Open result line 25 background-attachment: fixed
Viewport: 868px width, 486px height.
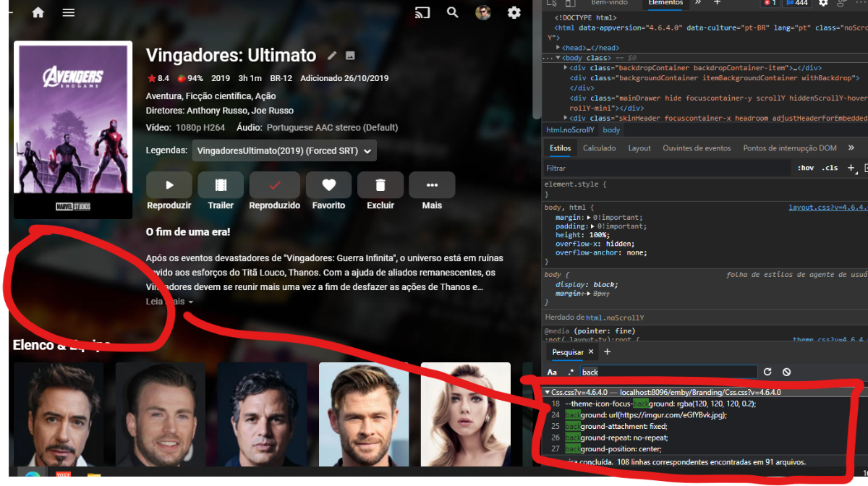click(618, 426)
